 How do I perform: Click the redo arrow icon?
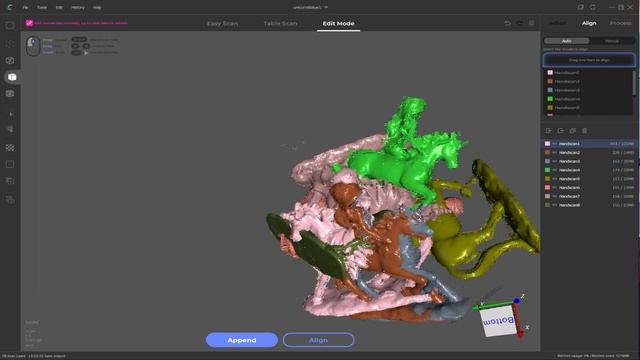click(520, 23)
